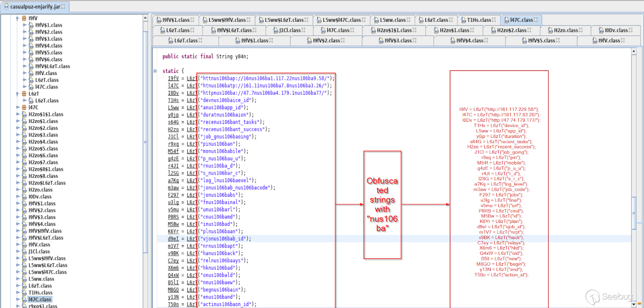Image resolution: width=644 pixels, height=308 pixels.
Task: Close the I0Dv.class editor tab
Action: tap(631, 30)
